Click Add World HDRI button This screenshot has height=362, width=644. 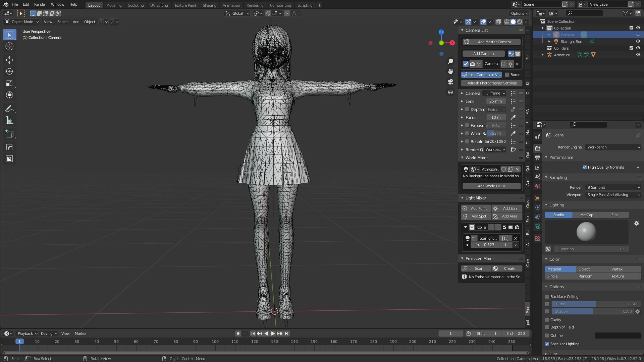[492, 186]
